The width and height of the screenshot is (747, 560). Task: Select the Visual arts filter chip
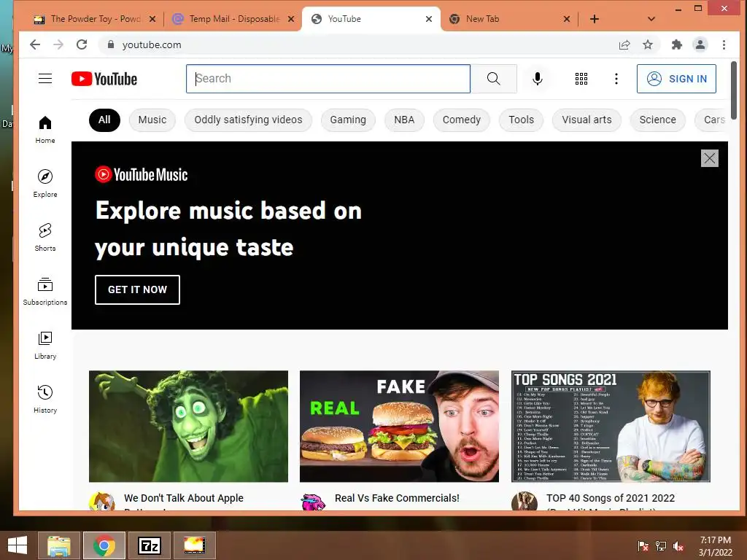[587, 120]
